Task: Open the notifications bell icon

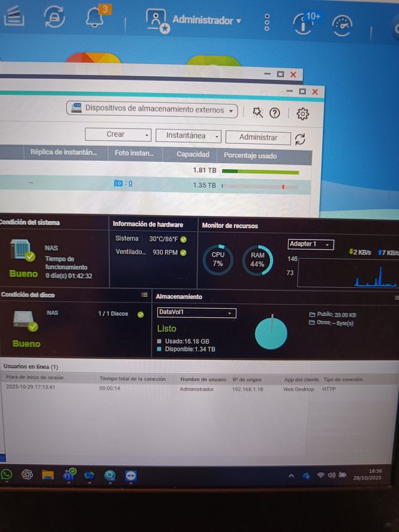Action: click(95, 17)
